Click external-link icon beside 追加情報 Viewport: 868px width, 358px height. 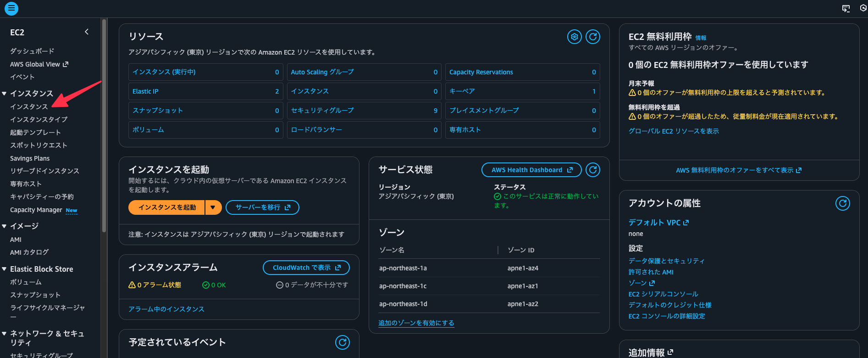pyautogui.click(x=670, y=352)
